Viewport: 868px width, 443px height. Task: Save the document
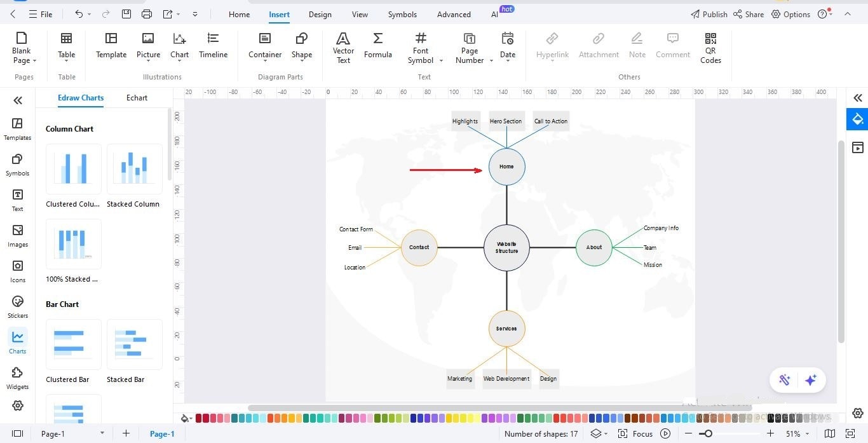126,14
